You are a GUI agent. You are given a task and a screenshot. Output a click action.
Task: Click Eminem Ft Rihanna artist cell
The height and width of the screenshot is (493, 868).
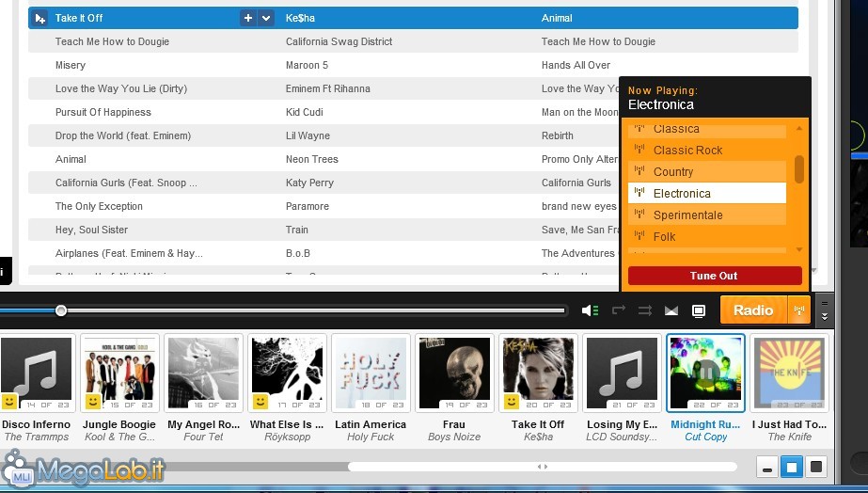pos(327,88)
